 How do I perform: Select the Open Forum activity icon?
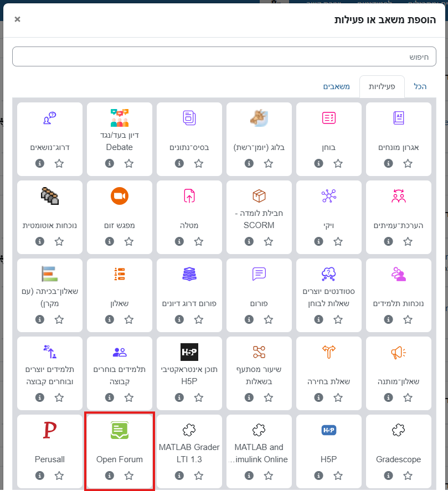pos(119,430)
